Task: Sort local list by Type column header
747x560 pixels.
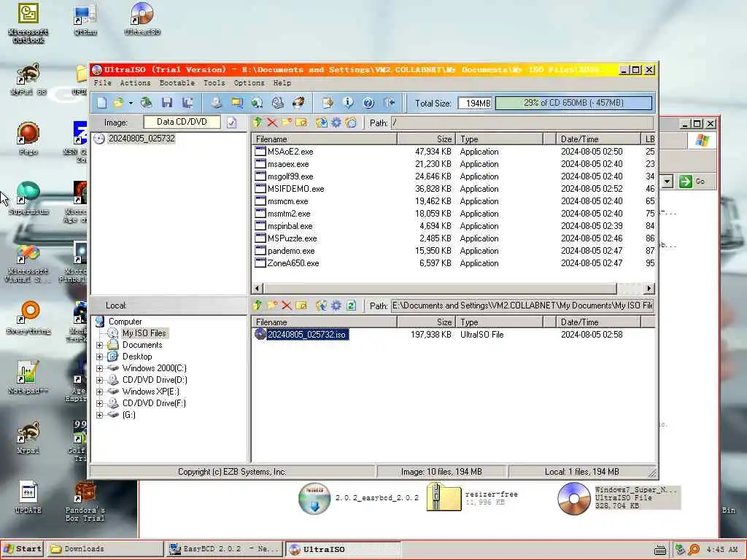Action: point(499,322)
